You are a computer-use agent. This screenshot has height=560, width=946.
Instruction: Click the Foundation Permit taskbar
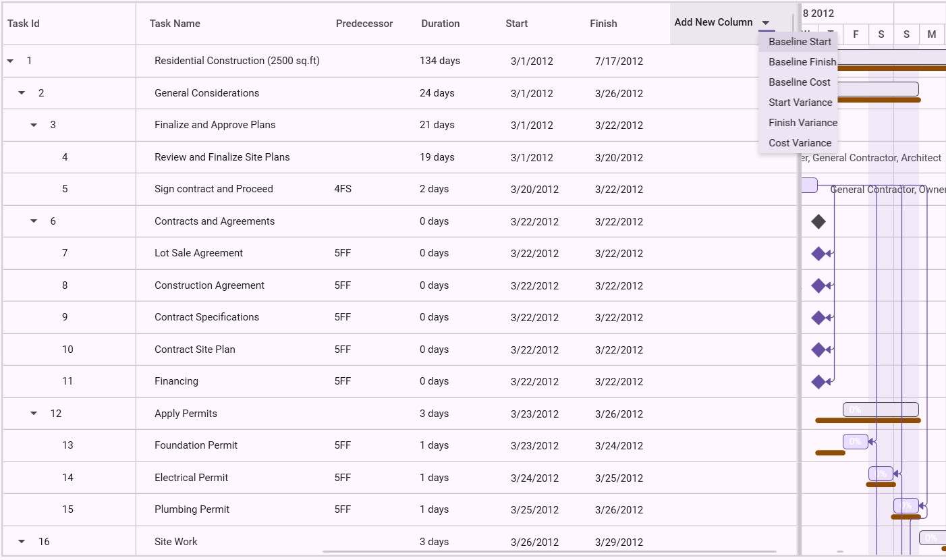click(856, 441)
